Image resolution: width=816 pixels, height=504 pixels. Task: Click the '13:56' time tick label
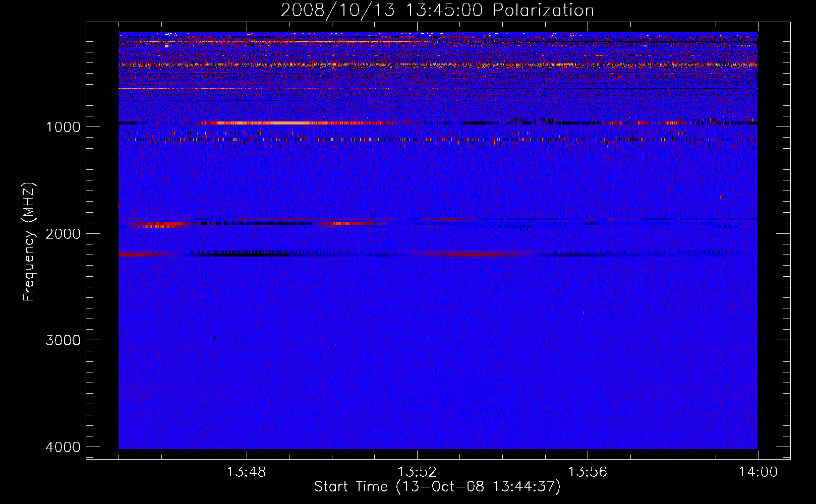pyautogui.click(x=588, y=472)
